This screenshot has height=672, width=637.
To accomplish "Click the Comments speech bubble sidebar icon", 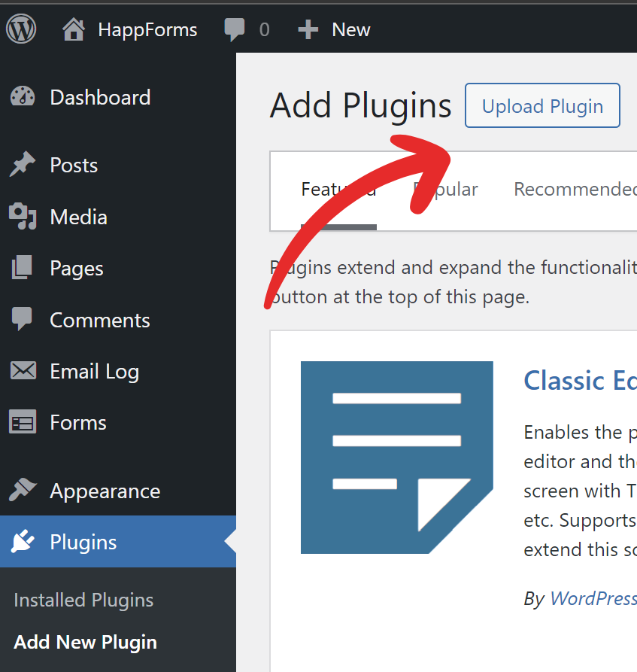I will 22,318.
